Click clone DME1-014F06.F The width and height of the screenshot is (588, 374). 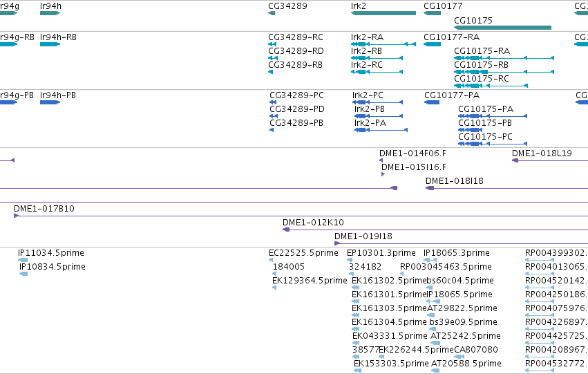point(413,153)
